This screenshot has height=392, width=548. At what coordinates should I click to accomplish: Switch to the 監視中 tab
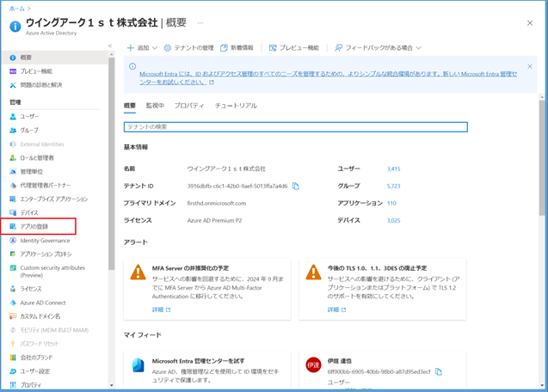point(155,106)
